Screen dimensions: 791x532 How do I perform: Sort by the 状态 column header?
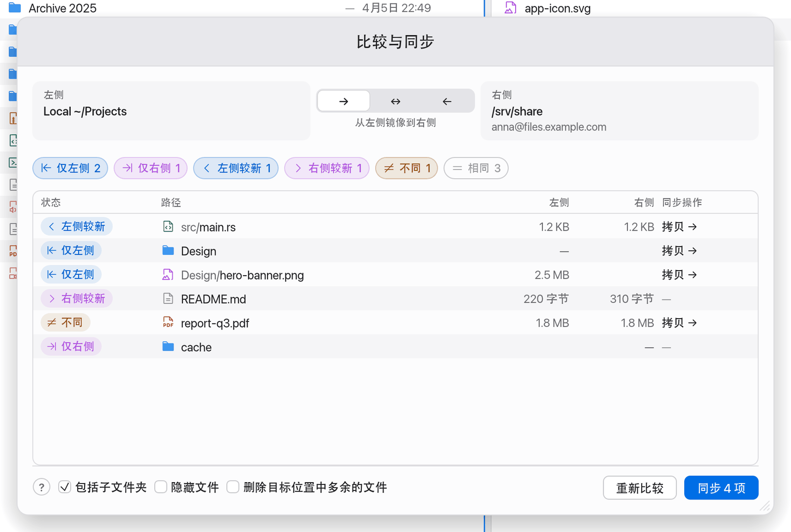(x=51, y=203)
